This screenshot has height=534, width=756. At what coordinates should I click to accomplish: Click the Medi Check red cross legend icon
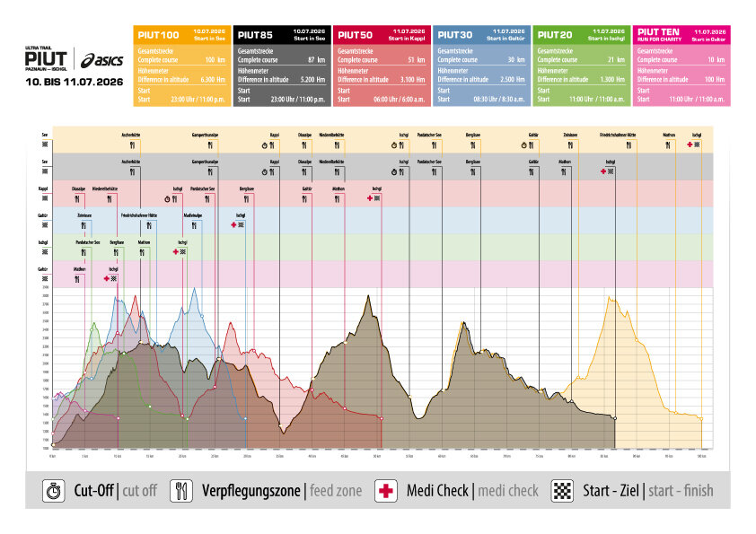tap(386, 490)
